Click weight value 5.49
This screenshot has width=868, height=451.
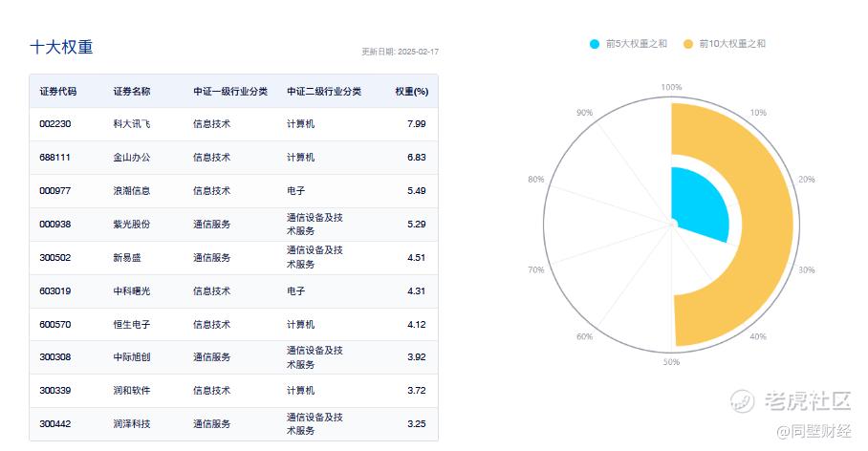pyautogui.click(x=416, y=191)
